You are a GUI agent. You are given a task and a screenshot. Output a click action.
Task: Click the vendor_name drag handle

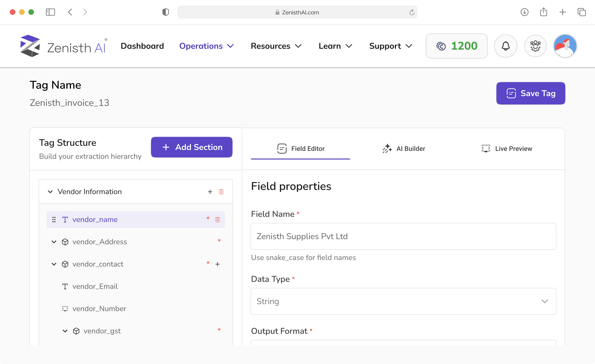[x=54, y=219]
